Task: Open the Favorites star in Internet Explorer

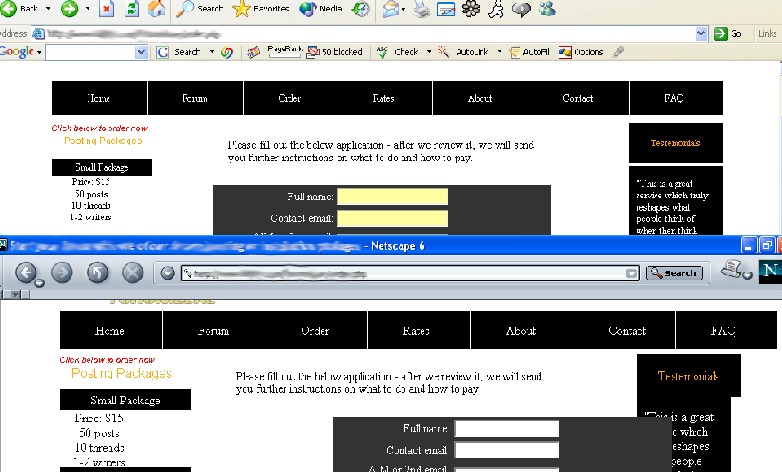Action: 261,8
